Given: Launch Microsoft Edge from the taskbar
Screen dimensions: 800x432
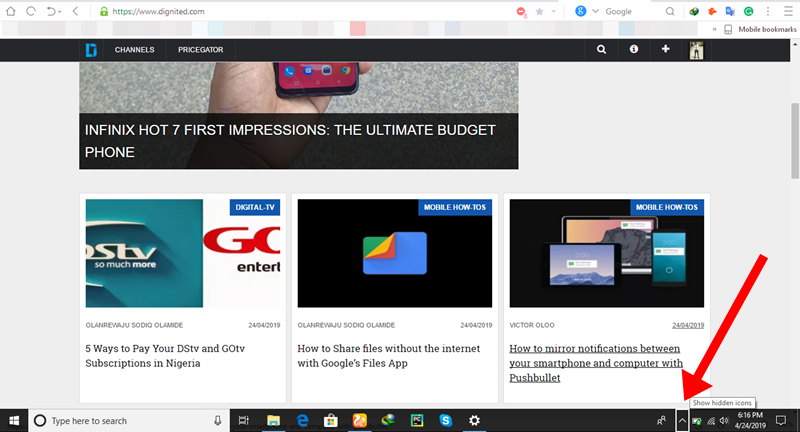Looking at the screenshot, I should (x=303, y=420).
